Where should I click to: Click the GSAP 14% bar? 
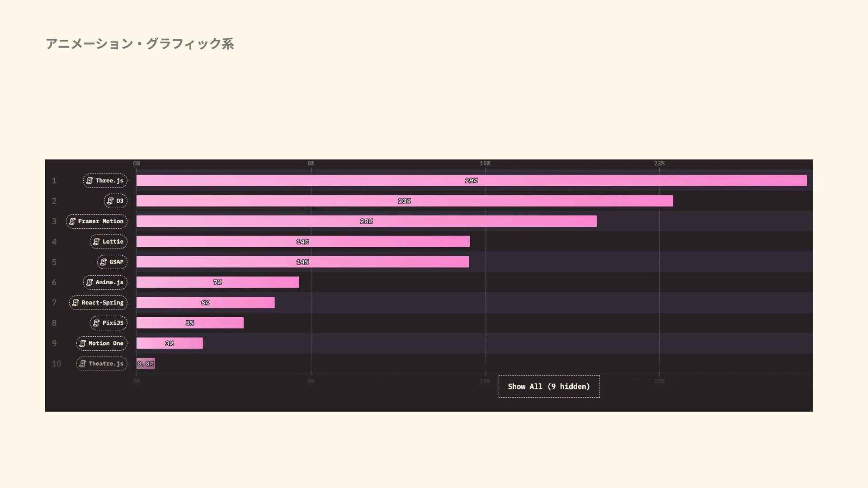click(x=303, y=262)
